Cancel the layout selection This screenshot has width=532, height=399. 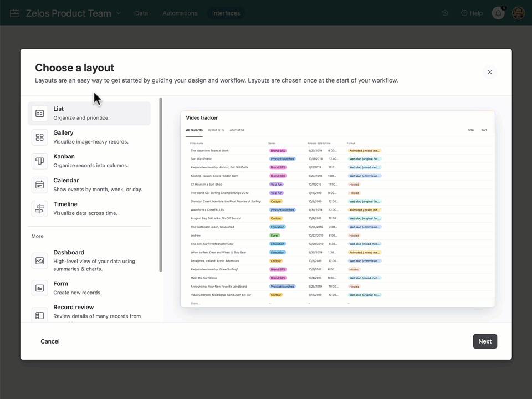(x=49, y=341)
